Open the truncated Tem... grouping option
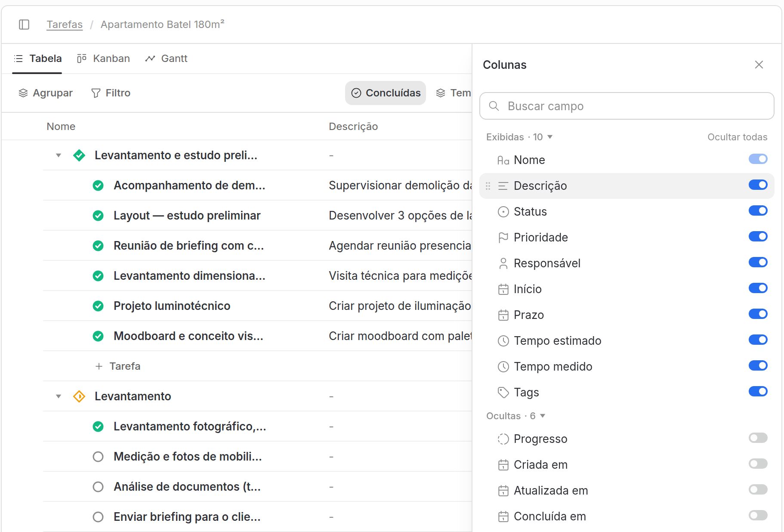Viewport: 784px width, 532px height. pos(454,93)
